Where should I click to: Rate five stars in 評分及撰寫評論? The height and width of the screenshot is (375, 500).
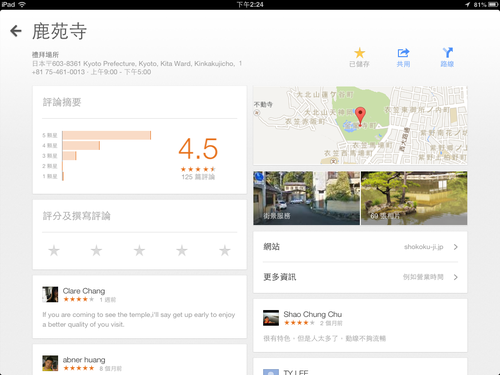[x=225, y=250]
